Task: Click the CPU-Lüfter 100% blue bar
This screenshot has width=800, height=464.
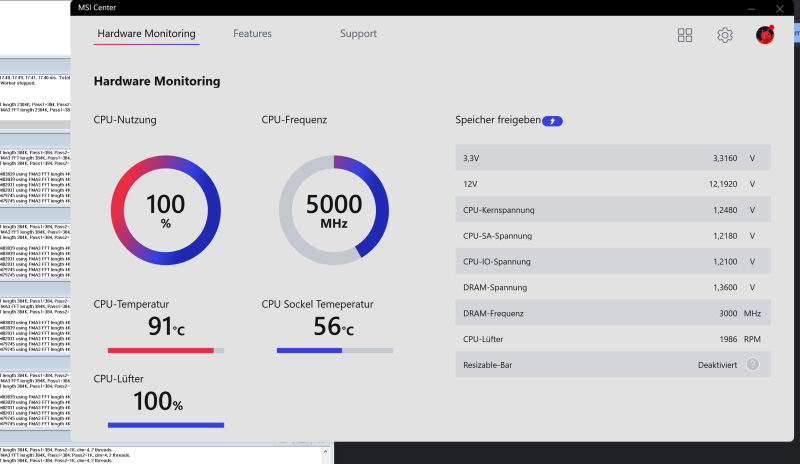Action: pos(166,425)
